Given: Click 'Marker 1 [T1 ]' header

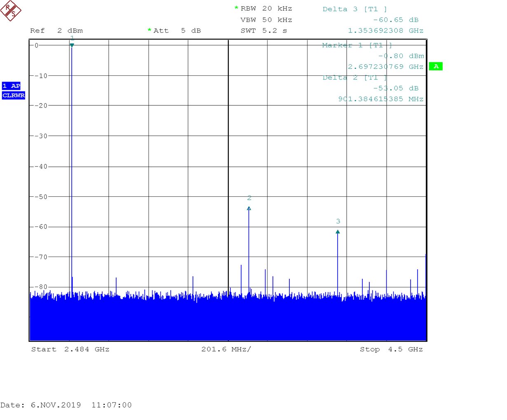Looking at the screenshot, I should (357, 45).
